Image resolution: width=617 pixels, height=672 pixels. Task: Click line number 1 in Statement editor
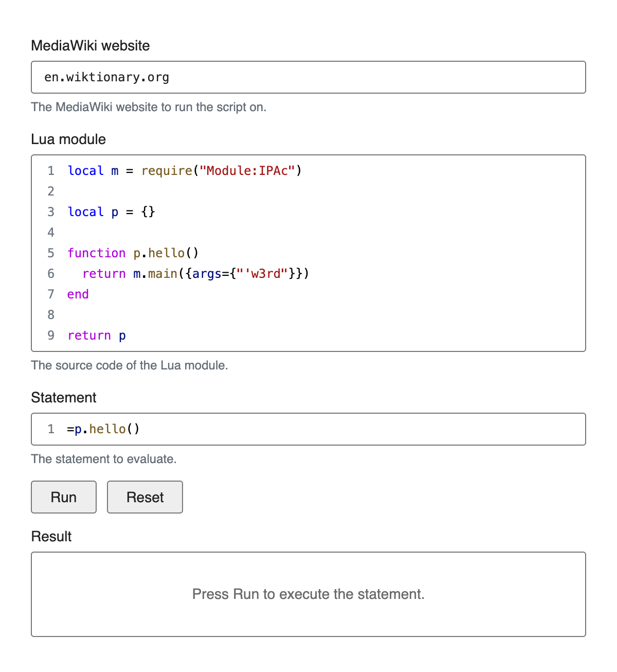click(51, 429)
